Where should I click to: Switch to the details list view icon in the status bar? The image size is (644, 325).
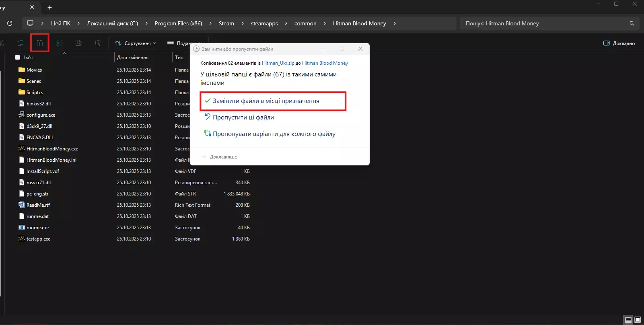[x=628, y=320]
